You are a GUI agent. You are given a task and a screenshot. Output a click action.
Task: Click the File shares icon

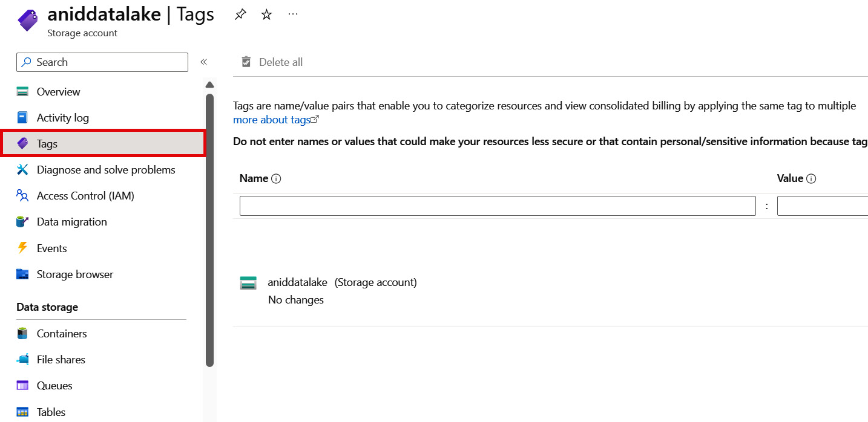pos(23,360)
